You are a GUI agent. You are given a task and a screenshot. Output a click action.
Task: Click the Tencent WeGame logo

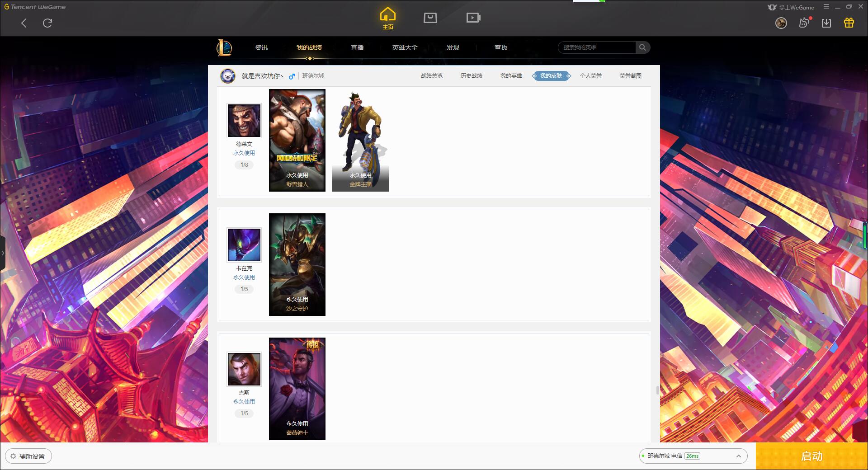click(35, 7)
